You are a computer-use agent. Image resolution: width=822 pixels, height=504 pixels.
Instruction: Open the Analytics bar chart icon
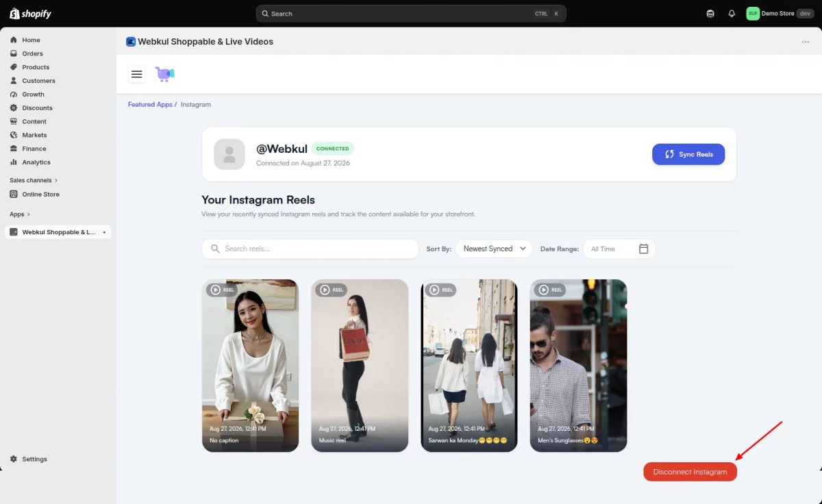tap(14, 162)
